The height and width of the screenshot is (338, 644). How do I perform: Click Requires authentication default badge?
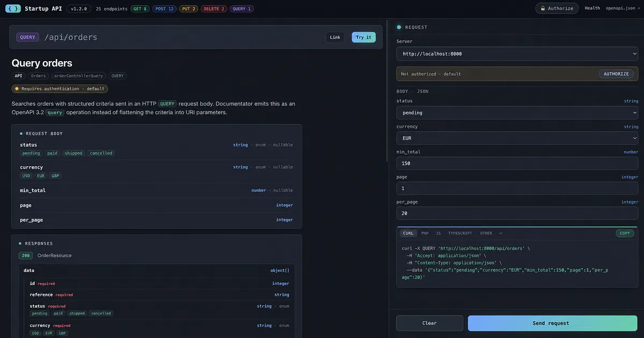(60, 89)
